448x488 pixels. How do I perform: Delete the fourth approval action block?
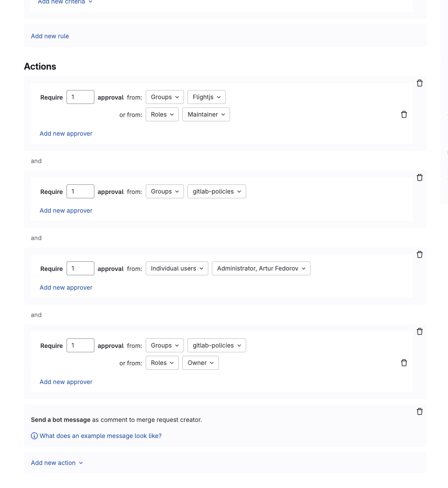point(419,331)
